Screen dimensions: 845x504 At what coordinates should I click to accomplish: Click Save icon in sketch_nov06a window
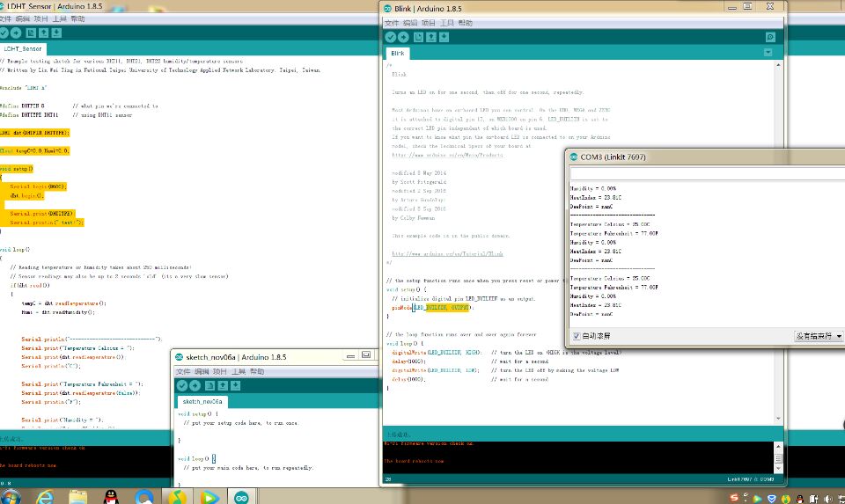[235, 385]
